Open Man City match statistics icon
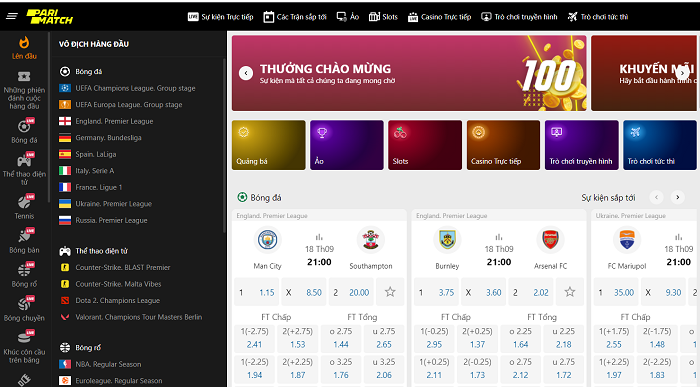 click(x=319, y=237)
